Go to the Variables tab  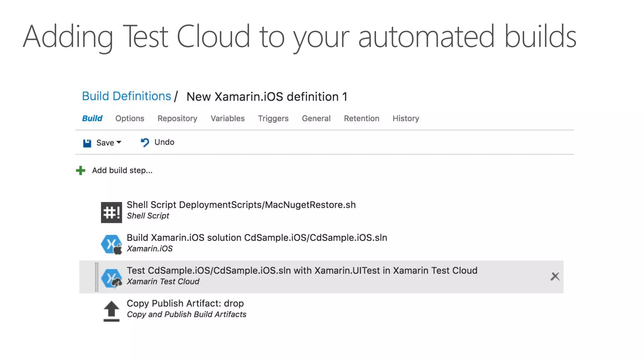227,118
